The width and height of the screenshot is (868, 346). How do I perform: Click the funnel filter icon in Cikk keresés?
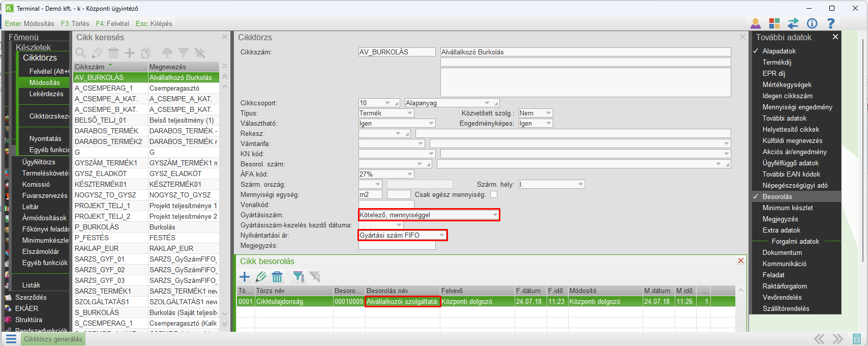(184, 52)
